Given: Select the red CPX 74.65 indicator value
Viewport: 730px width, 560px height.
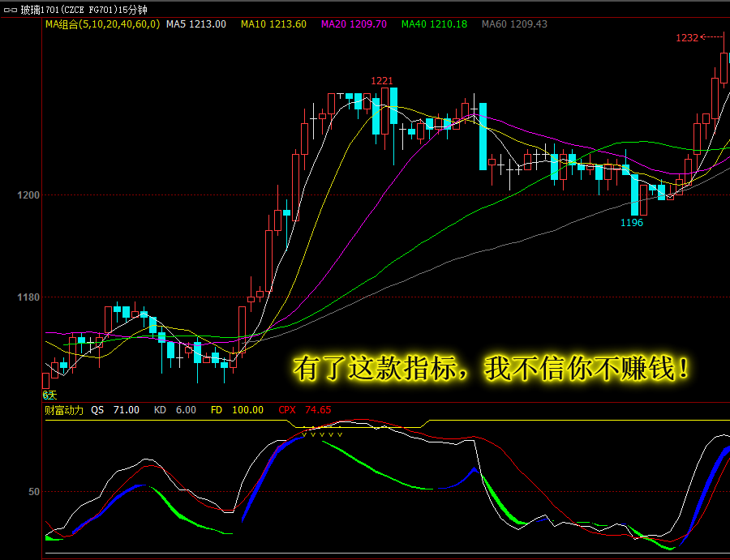Looking at the screenshot, I should pyautogui.click(x=304, y=410).
